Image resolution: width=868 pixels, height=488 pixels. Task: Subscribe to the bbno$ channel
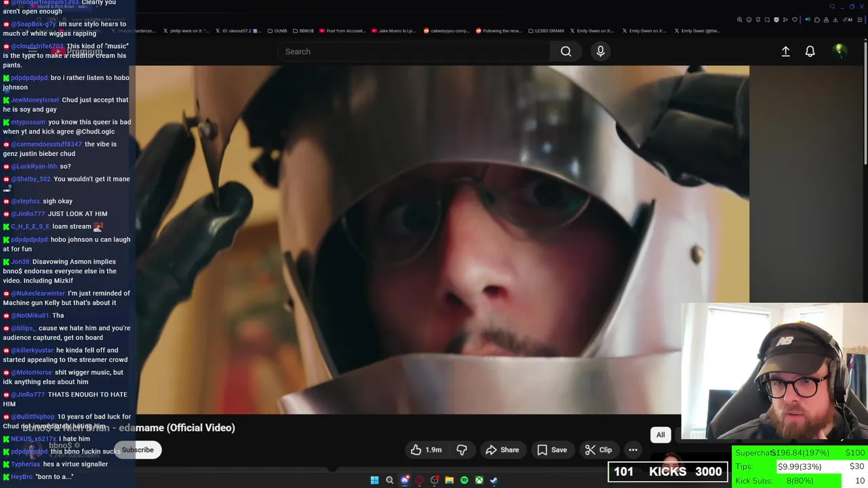138,450
